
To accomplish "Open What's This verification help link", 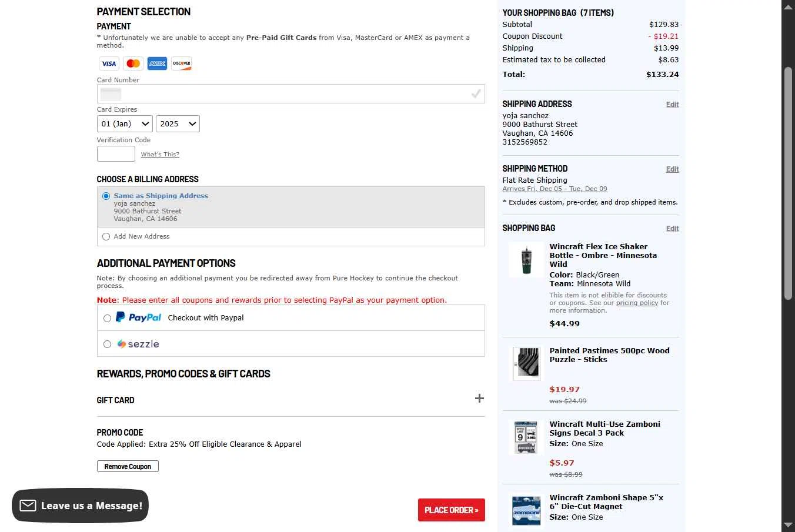I will click(160, 154).
